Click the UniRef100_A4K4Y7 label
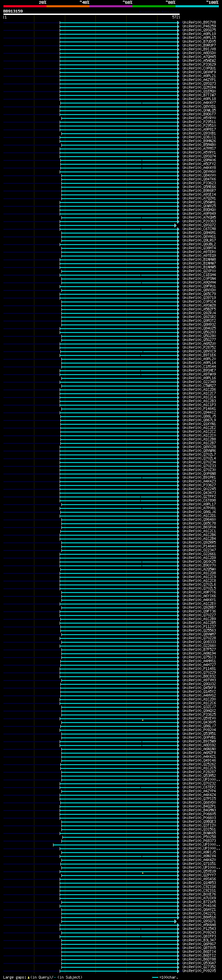The image size is (222, 980). [x=199, y=103]
